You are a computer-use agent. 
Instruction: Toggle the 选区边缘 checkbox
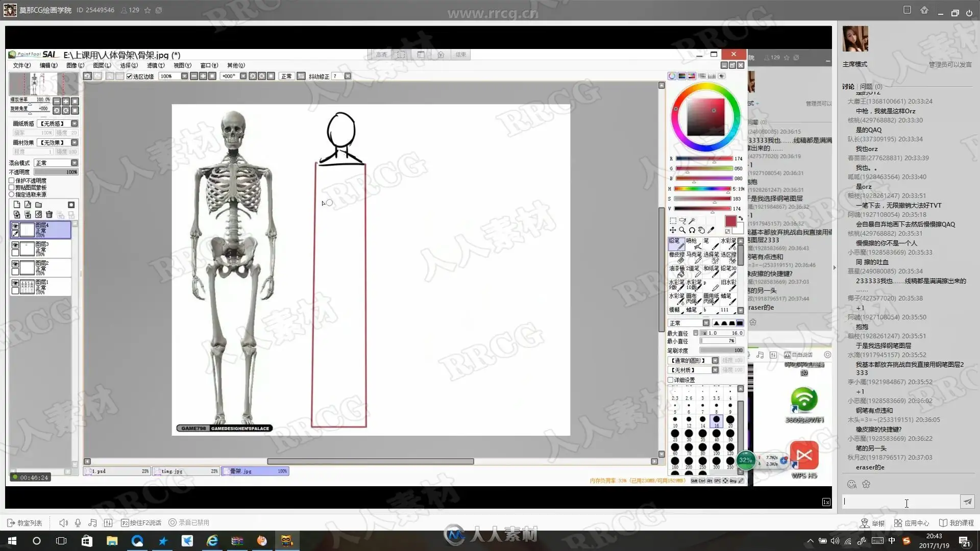[129, 77]
